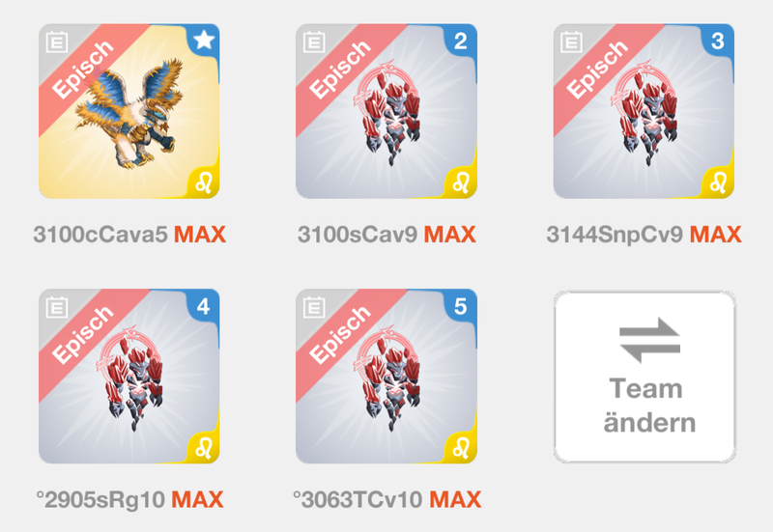Click the 3100sCav9 MAX name label
Screen dimensions: 773x532
pyautogui.click(x=387, y=235)
